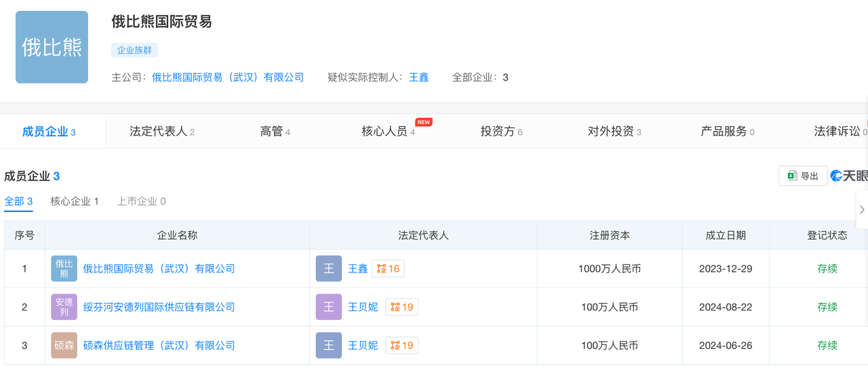Open the suspected controller 王鑫 link
Viewport: 868px width, 387px height.
[418, 77]
